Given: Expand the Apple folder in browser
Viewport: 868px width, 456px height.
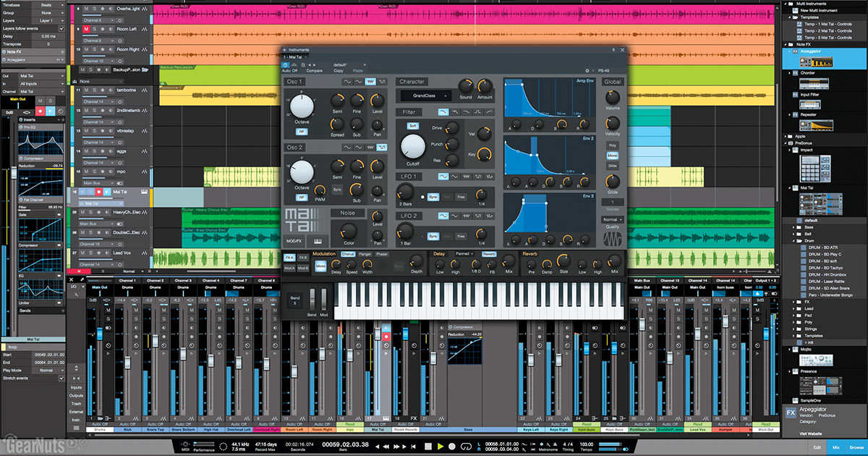Looking at the screenshot, I should [x=787, y=135].
